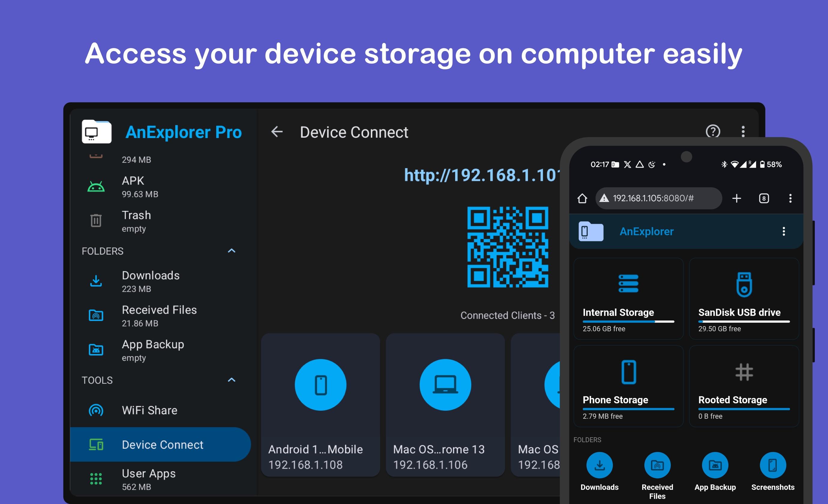Tap the browser home icon on phone

pyautogui.click(x=582, y=198)
